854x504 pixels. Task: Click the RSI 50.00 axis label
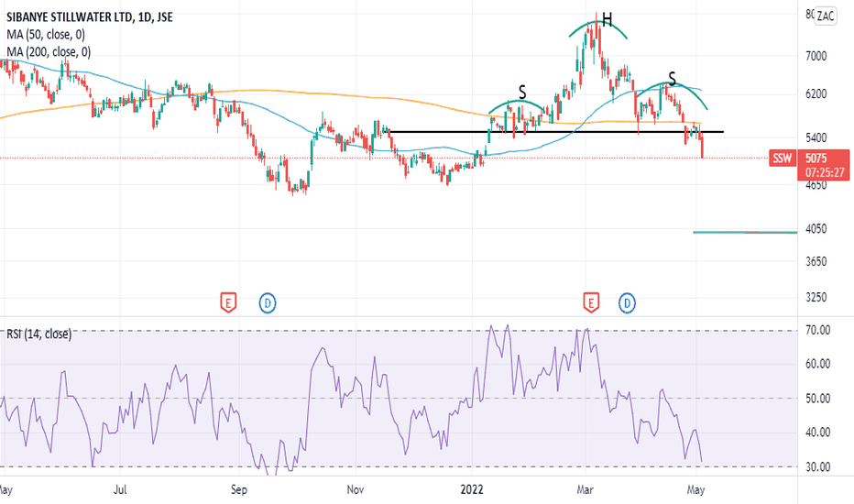(x=817, y=399)
